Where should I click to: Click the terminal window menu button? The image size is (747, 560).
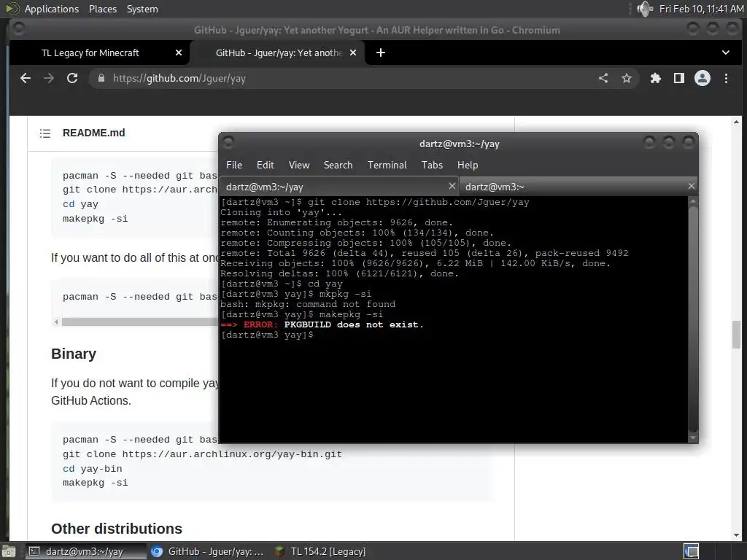click(x=228, y=142)
